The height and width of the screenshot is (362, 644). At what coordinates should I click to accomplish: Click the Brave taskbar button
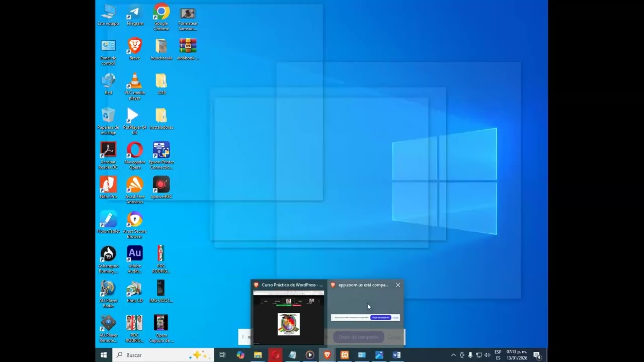coord(327,355)
